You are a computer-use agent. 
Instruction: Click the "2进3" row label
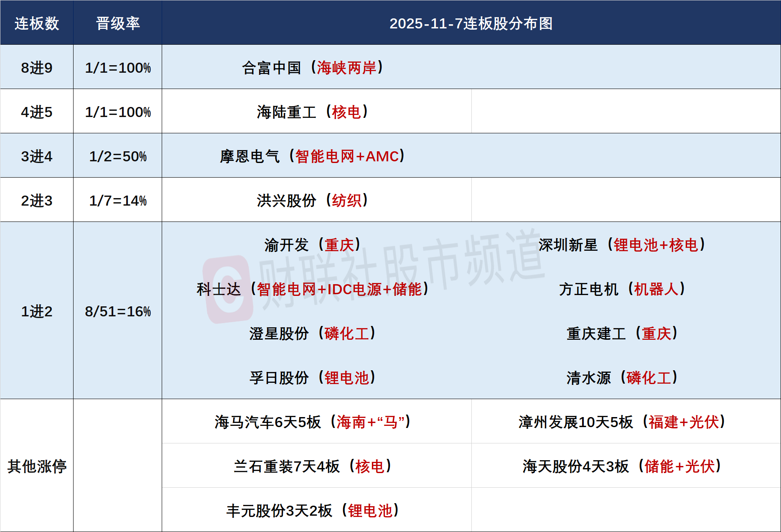[37, 200]
